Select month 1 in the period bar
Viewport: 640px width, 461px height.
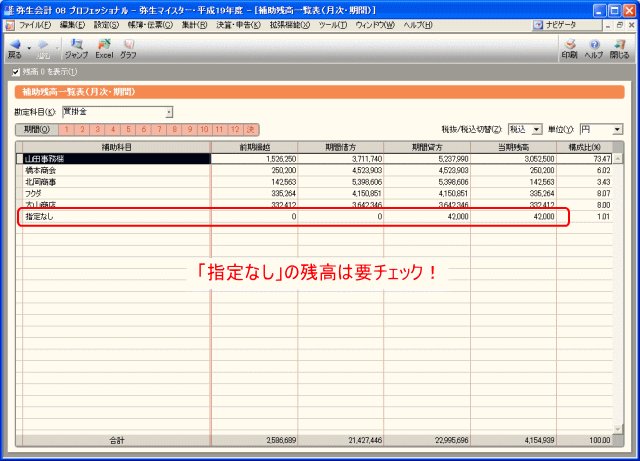pos(67,130)
